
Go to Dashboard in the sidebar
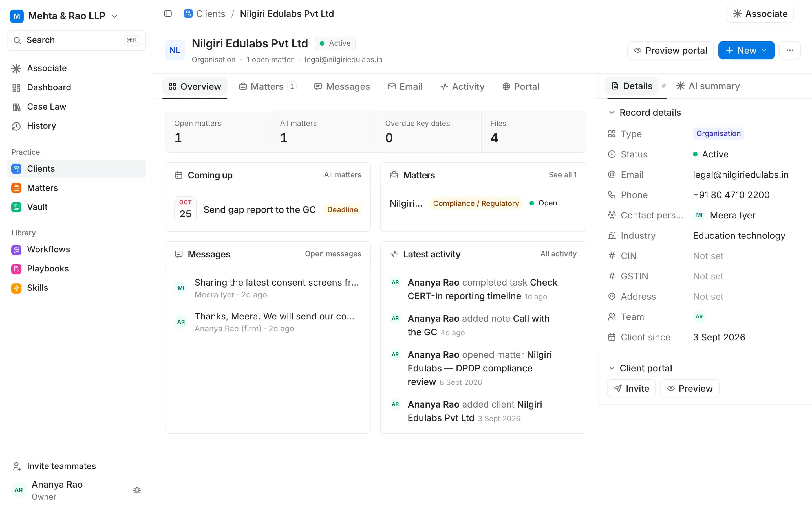point(76,87)
